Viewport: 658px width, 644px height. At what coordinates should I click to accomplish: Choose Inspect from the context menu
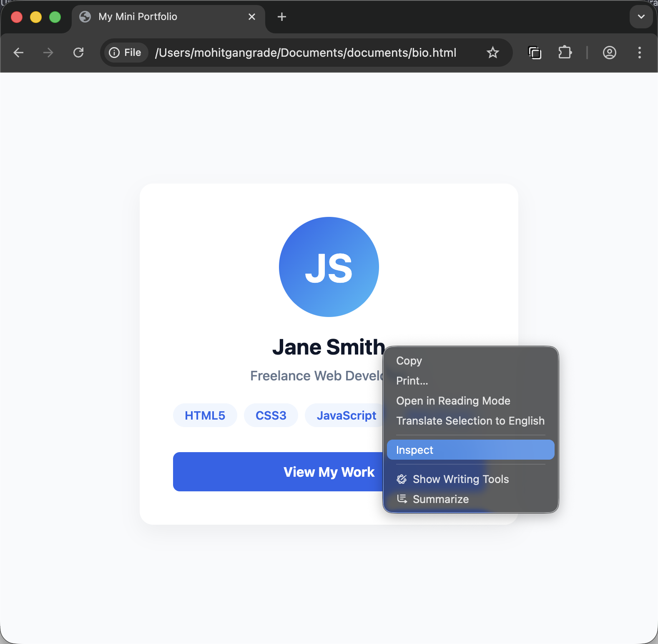click(x=470, y=450)
